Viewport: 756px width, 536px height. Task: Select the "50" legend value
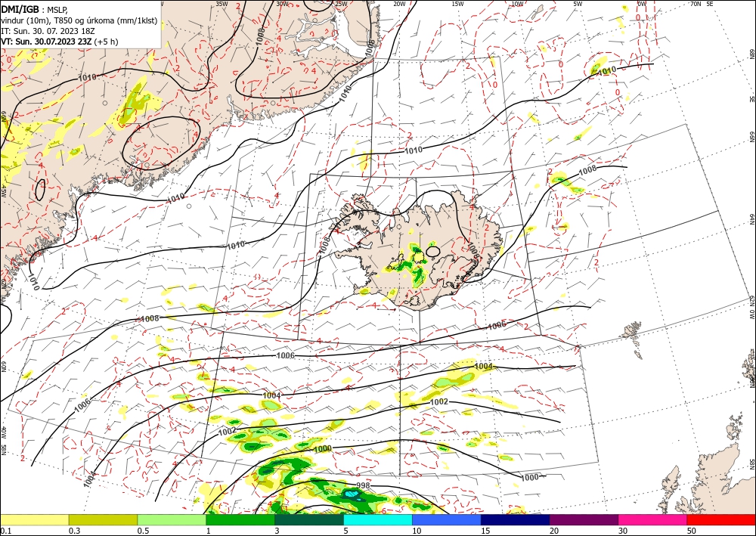[692, 531]
